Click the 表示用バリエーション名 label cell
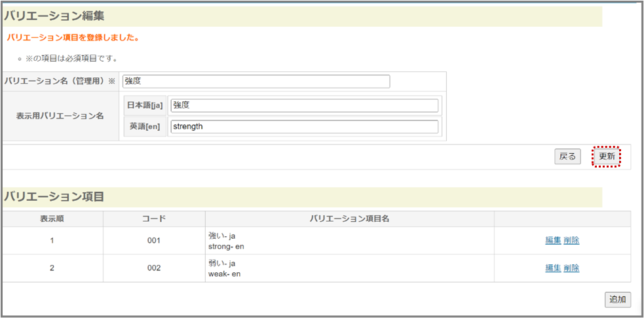This screenshot has width=644, height=318. coord(60,116)
